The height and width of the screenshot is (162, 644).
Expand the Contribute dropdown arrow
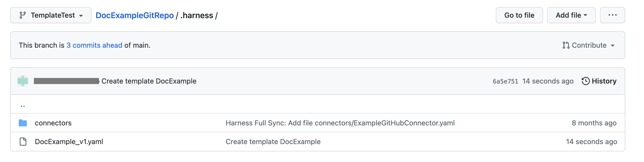pyautogui.click(x=613, y=46)
